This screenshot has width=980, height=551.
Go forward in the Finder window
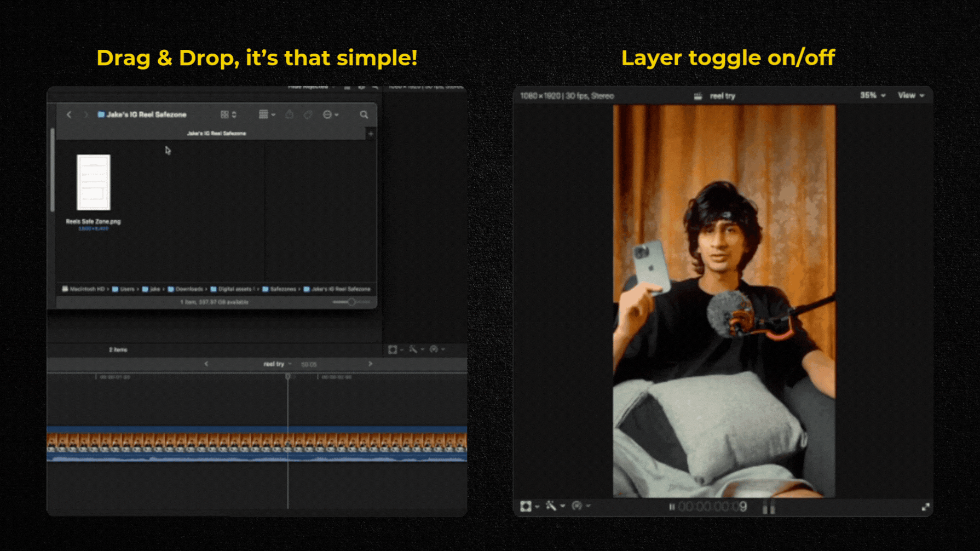click(x=85, y=114)
